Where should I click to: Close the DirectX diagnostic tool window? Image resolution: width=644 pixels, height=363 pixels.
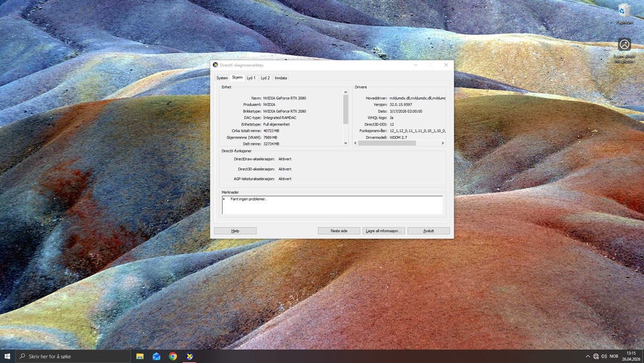[446, 65]
